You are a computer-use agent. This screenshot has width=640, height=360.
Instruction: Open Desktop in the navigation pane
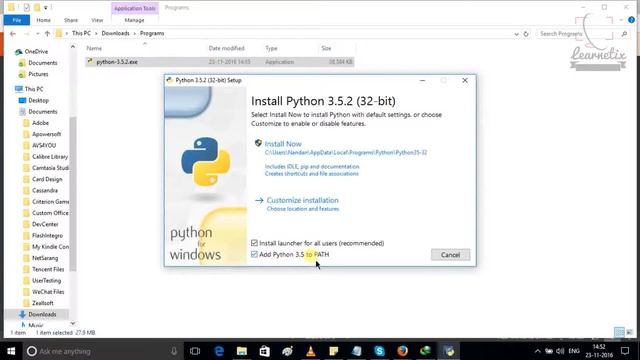38,100
